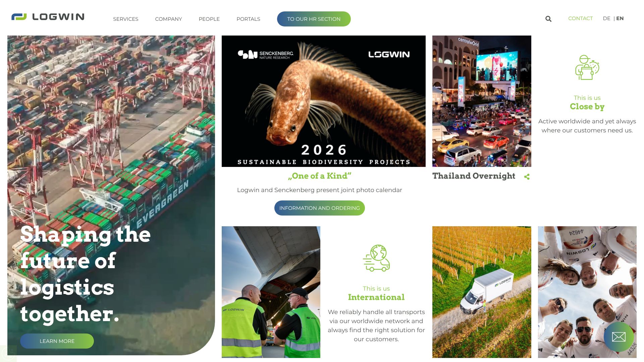This screenshot has height=362, width=644.
Task: Open the People menu item
Action: 209,19
